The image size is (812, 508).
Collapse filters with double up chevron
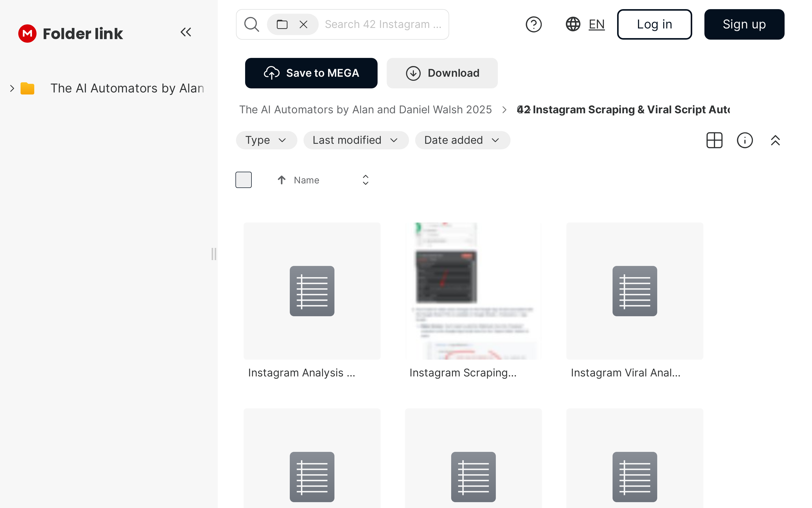point(775,140)
